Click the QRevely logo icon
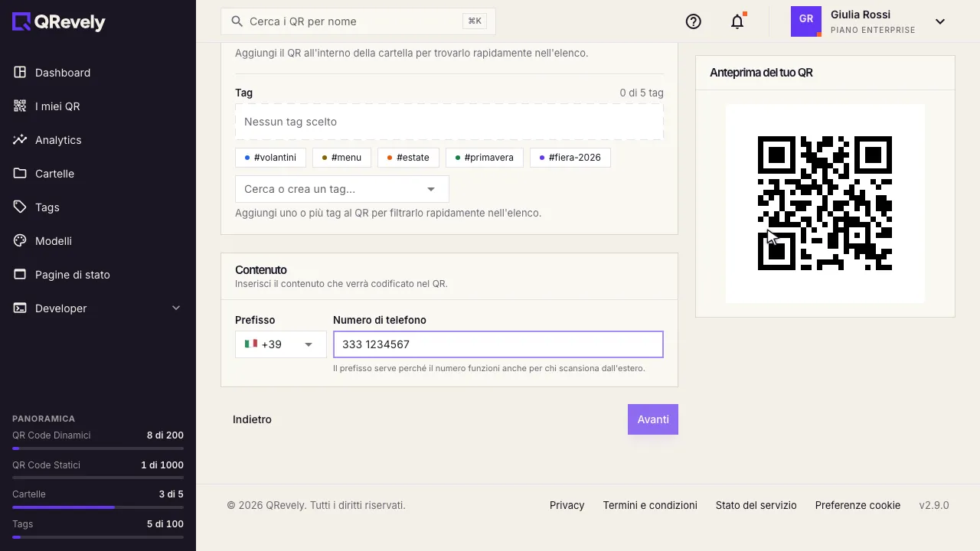 [21, 21]
